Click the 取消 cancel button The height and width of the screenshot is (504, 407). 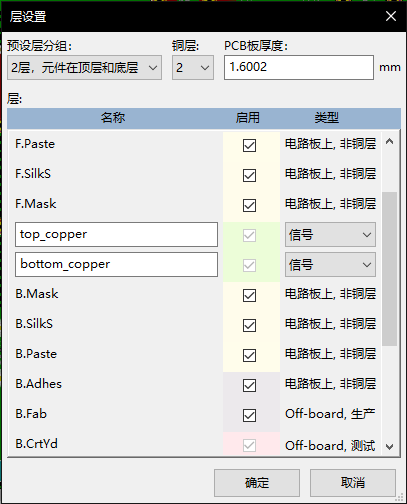point(353,483)
